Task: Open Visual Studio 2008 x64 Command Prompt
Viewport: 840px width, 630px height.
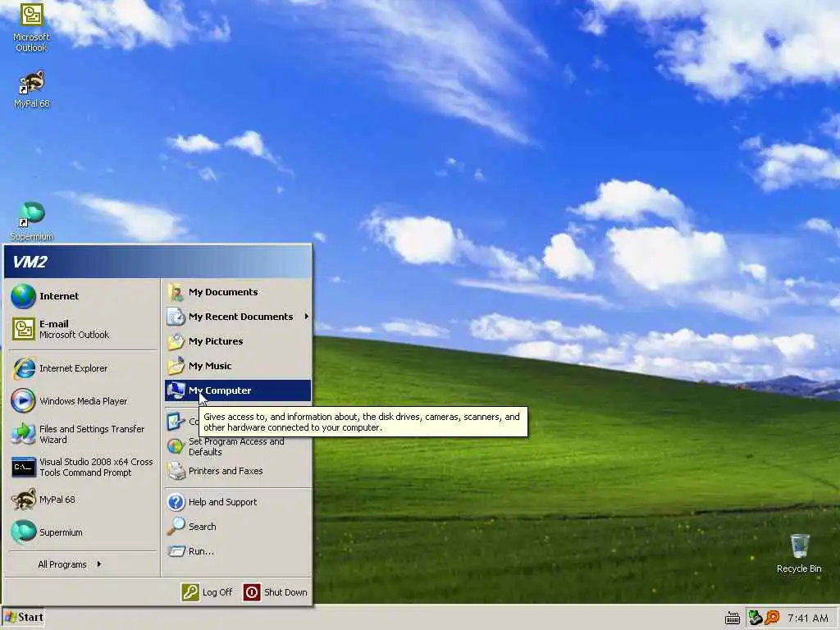Action: click(x=83, y=467)
